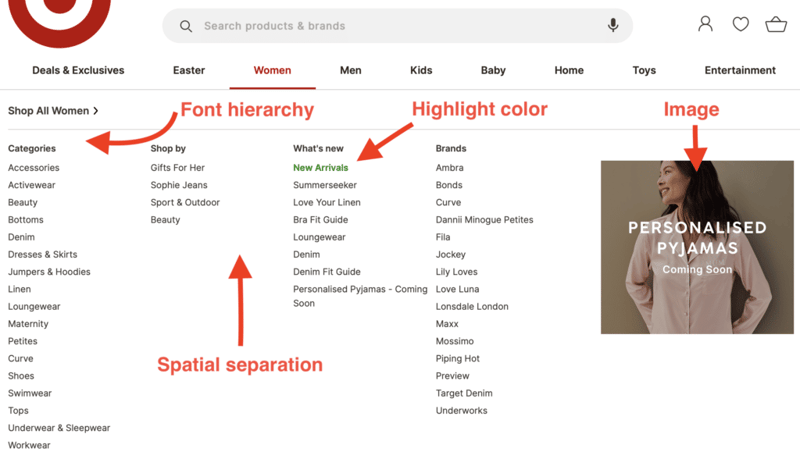This screenshot has width=800, height=459.
Task: Activate voice search microphone icon
Action: (x=613, y=25)
